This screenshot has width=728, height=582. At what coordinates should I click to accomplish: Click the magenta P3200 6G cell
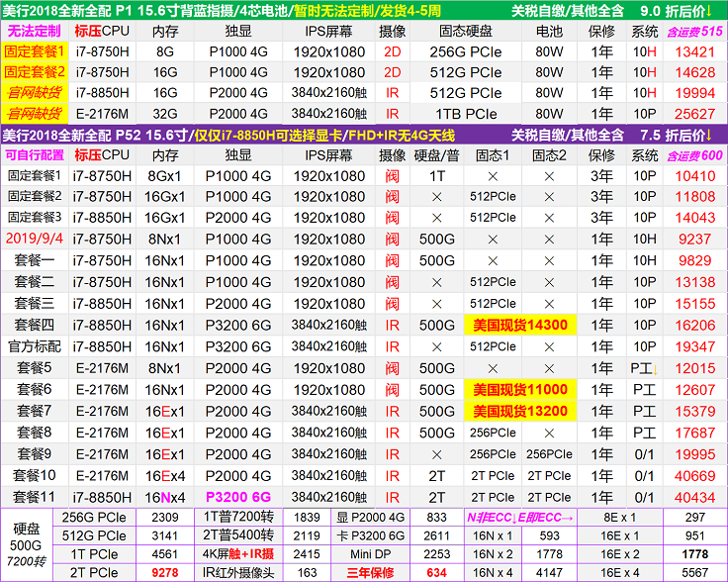click(x=237, y=497)
